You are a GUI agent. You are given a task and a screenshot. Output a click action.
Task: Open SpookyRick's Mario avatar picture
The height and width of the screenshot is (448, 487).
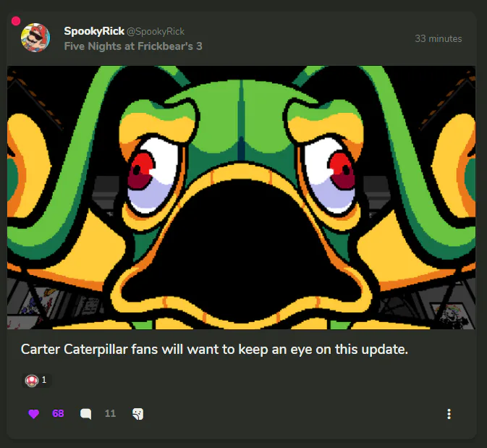tap(35, 38)
